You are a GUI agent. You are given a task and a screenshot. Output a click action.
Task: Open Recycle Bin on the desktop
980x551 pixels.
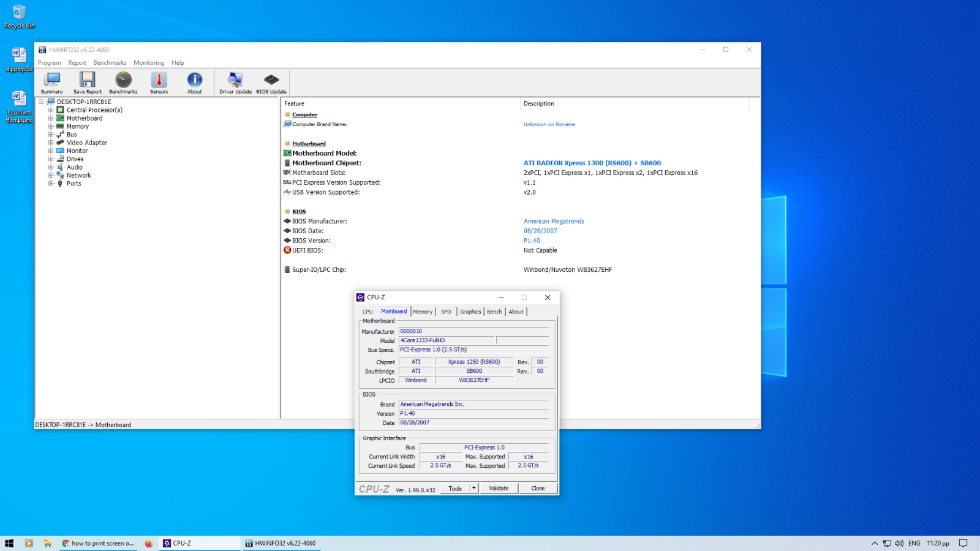click(19, 17)
